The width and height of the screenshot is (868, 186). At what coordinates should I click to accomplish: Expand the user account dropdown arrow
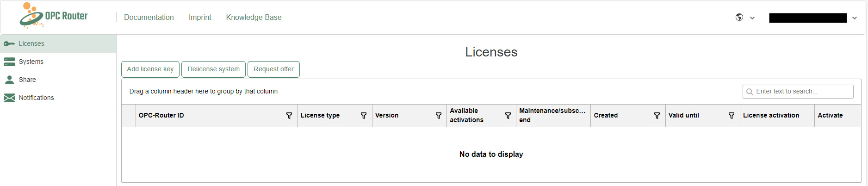pyautogui.click(x=855, y=18)
